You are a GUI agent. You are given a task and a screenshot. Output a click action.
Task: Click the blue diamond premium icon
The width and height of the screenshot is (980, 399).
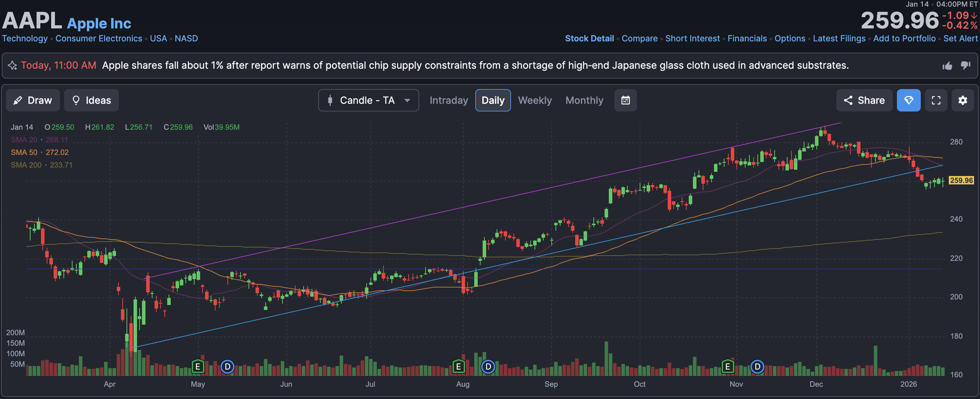pos(908,101)
